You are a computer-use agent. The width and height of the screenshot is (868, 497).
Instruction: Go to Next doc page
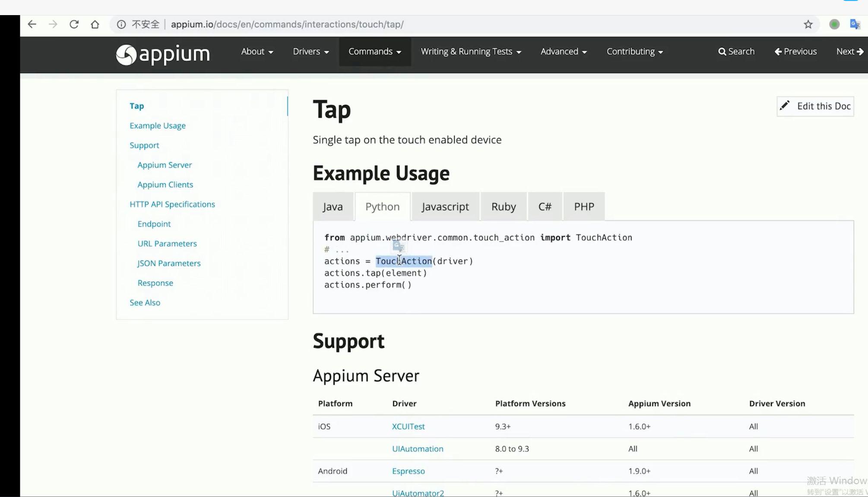coord(850,51)
